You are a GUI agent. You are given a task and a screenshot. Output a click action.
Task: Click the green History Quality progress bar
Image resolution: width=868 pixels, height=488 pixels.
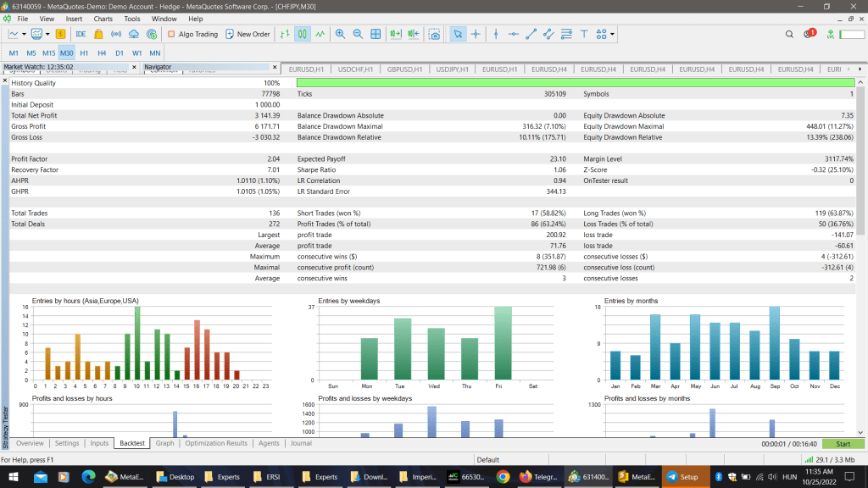[575, 82]
